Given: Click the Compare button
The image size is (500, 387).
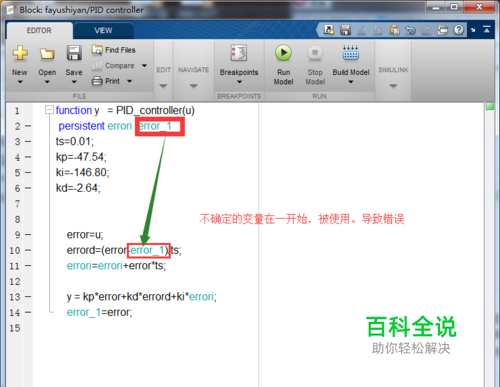Looking at the screenshot, I should (113, 66).
